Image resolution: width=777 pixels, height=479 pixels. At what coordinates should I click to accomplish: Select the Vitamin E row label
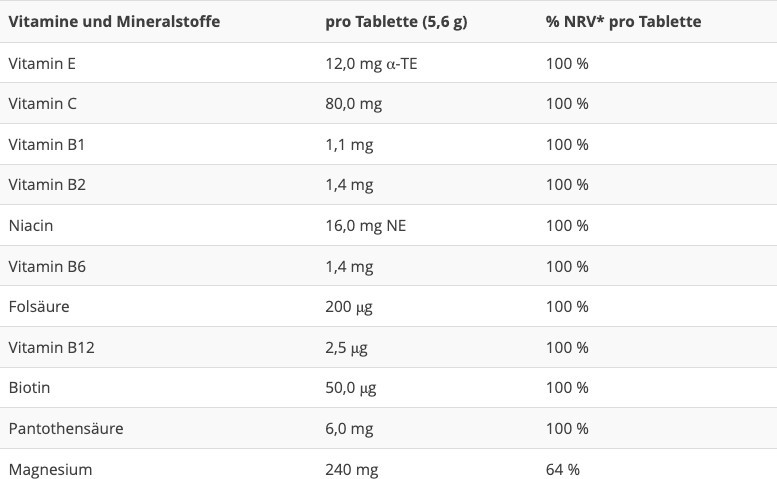(x=42, y=63)
